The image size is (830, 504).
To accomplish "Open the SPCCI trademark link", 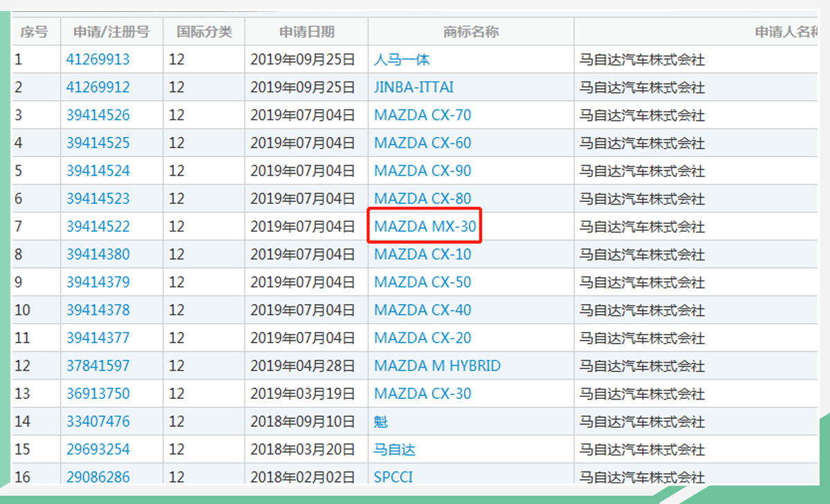I will [394, 476].
